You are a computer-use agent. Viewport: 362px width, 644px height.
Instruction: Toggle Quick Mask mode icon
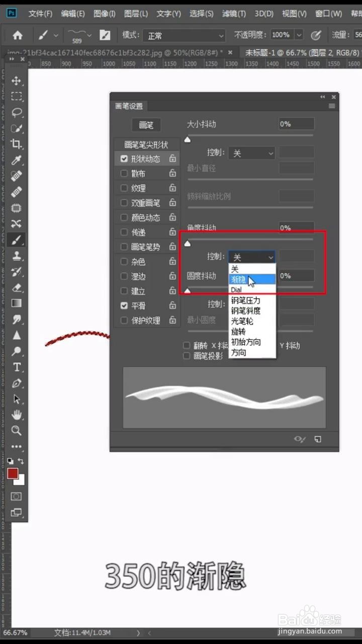coord(17,497)
